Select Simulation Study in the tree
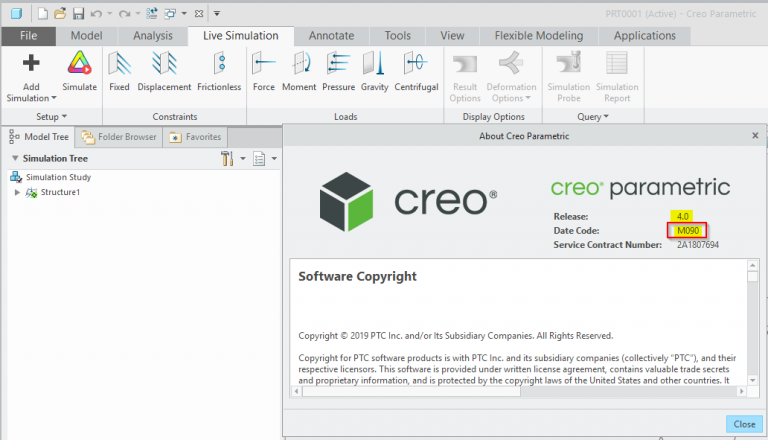Viewport: 768px width, 440px height. (x=58, y=177)
